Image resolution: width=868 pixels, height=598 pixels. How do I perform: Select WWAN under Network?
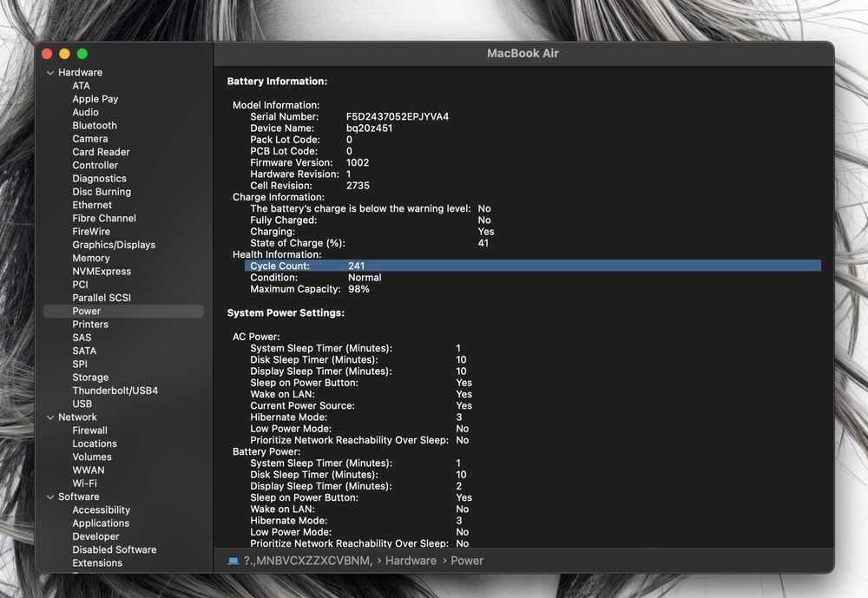pos(89,470)
